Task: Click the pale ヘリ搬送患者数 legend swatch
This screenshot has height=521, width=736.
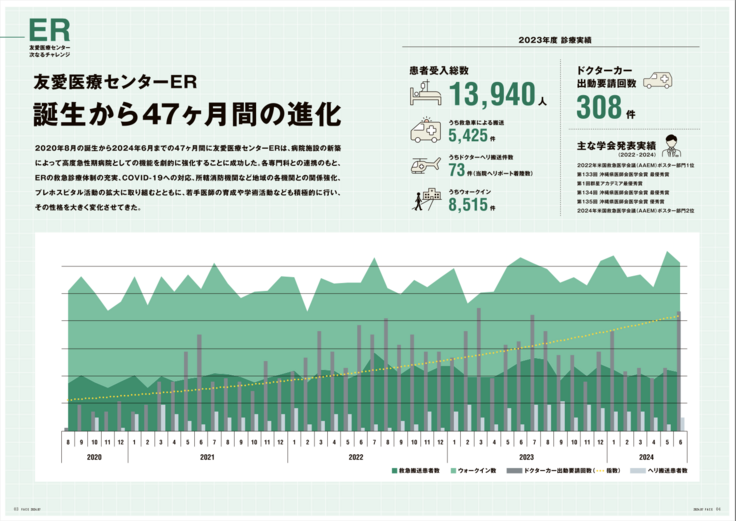Action: pos(636,469)
